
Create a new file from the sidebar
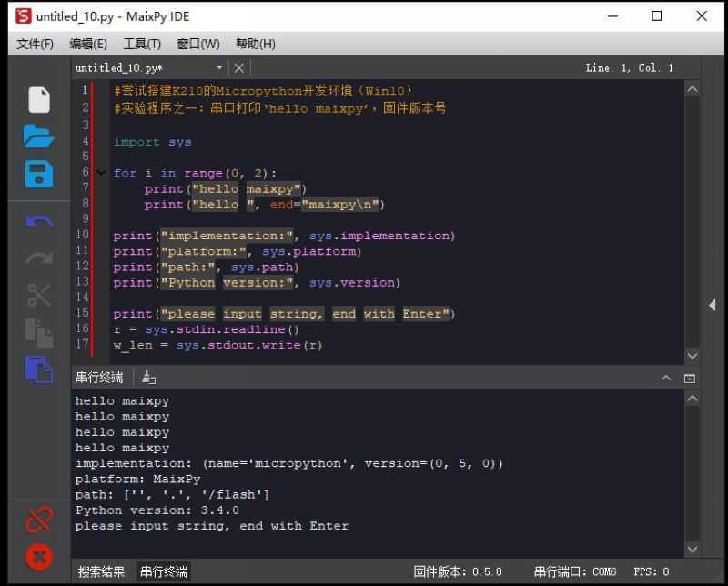[x=39, y=100]
